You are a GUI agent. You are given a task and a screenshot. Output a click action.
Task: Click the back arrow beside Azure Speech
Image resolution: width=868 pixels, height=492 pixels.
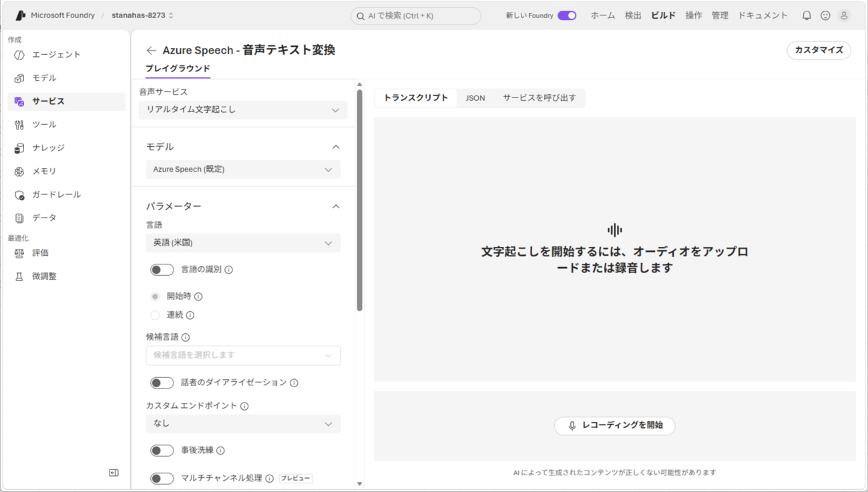pos(152,50)
